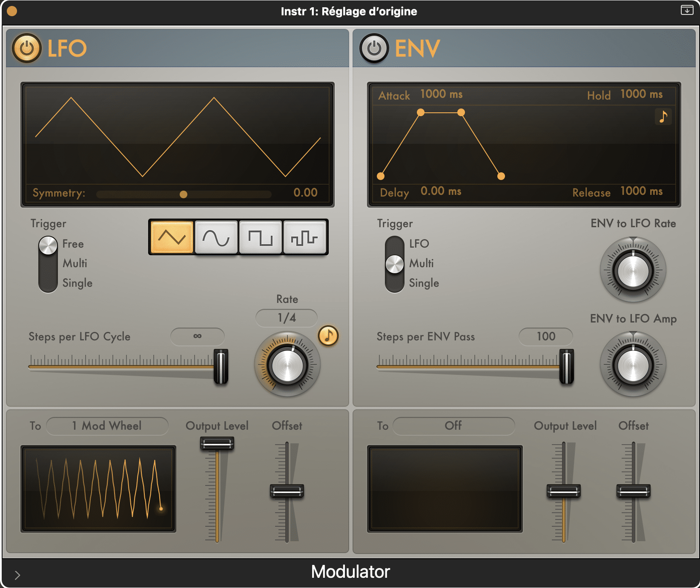
Task: Click the LFO triangle waveform display
Action: pos(178,135)
